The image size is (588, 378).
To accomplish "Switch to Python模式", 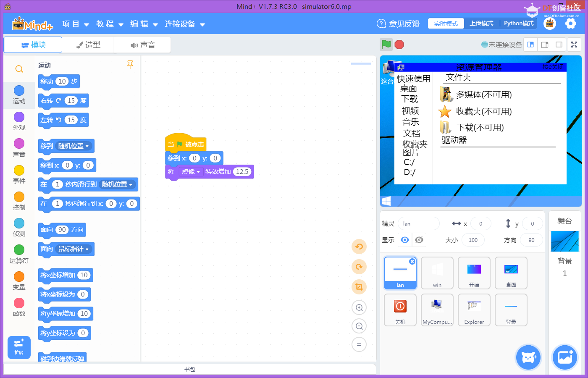I will (519, 24).
